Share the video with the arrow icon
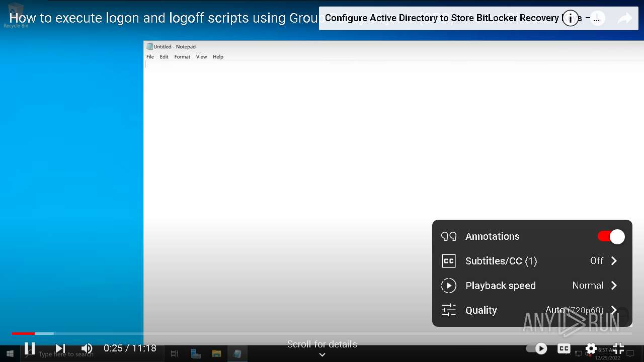Screen dimensions: 644x362 tap(625, 19)
